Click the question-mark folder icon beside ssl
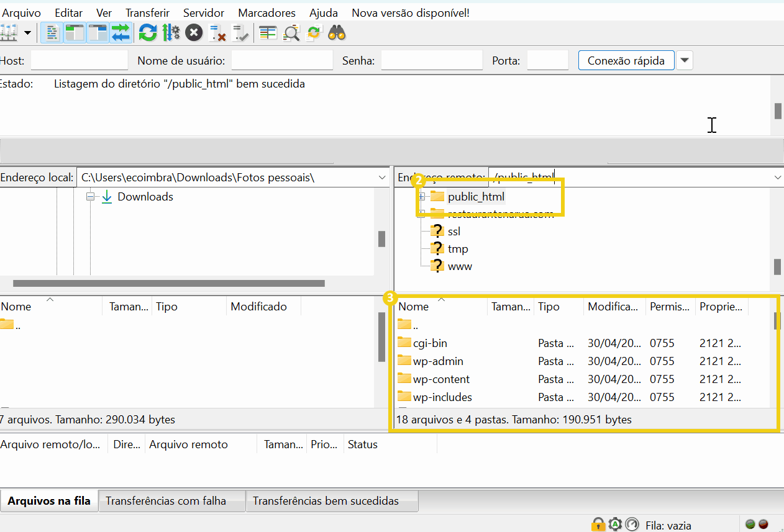Screen dimensions: 784x532 [437, 231]
